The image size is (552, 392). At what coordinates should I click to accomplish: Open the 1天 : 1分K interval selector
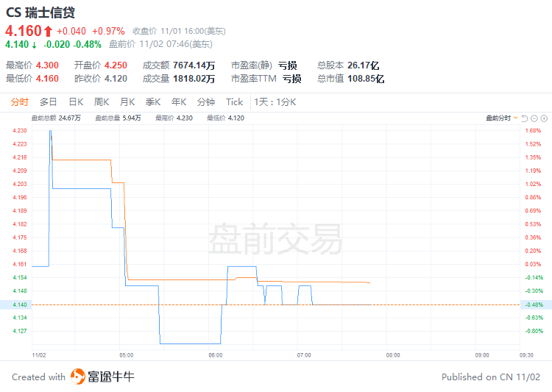coord(275,102)
